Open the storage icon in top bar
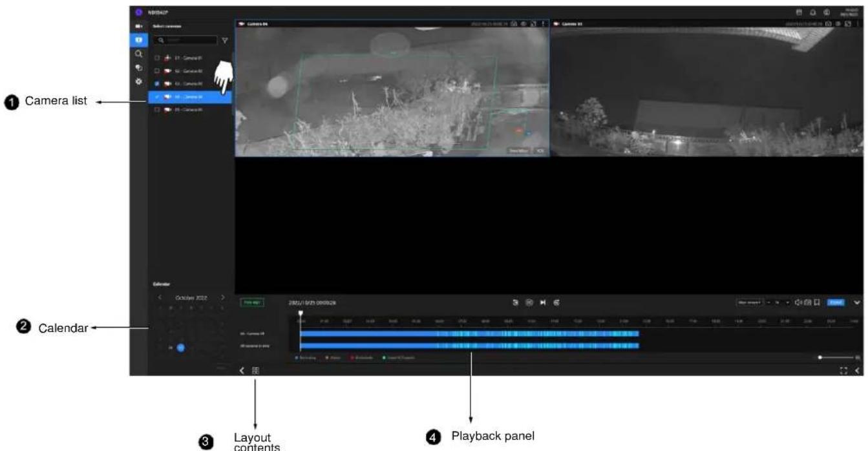Viewport: 868px width, 451px height. click(x=798, y=12)
